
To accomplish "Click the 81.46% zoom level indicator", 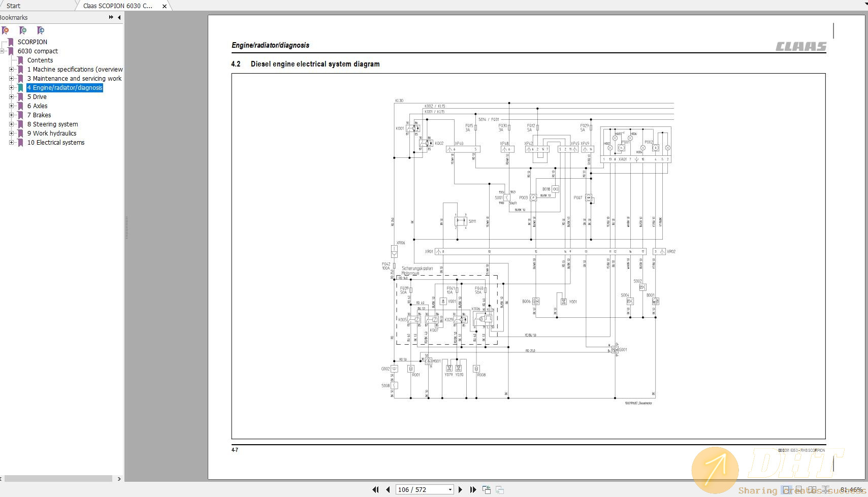I will point(851,490).
